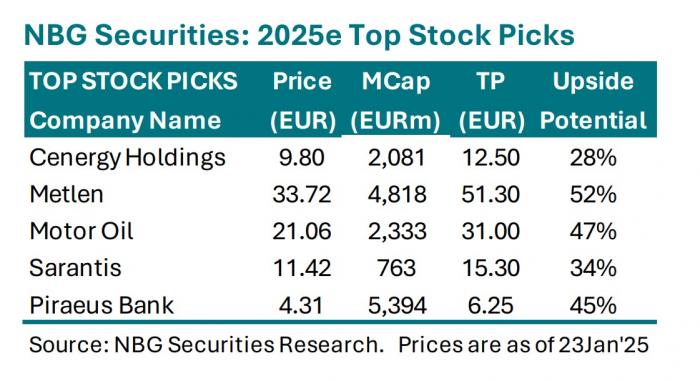Click Metlen target price 51.30
The height and width of the screenshot is (381, 700).
click(x=491, y=195)
